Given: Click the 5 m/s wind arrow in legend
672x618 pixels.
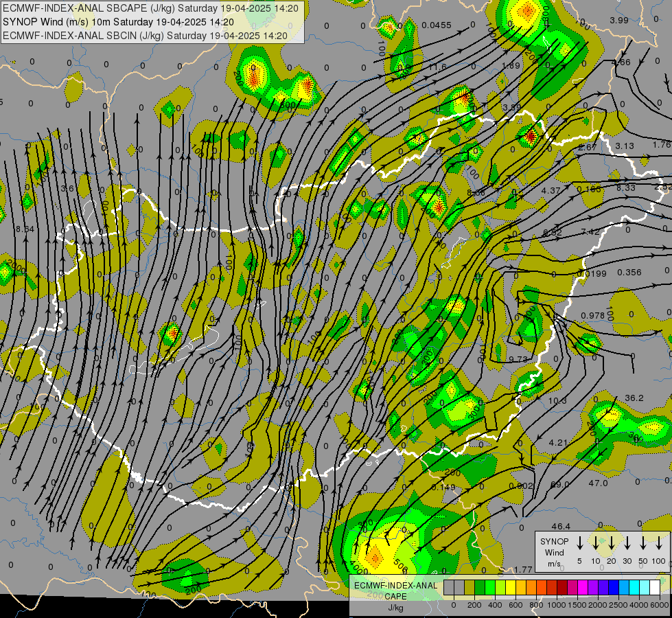Looking at the screenshot, I should tap(579, 542).
